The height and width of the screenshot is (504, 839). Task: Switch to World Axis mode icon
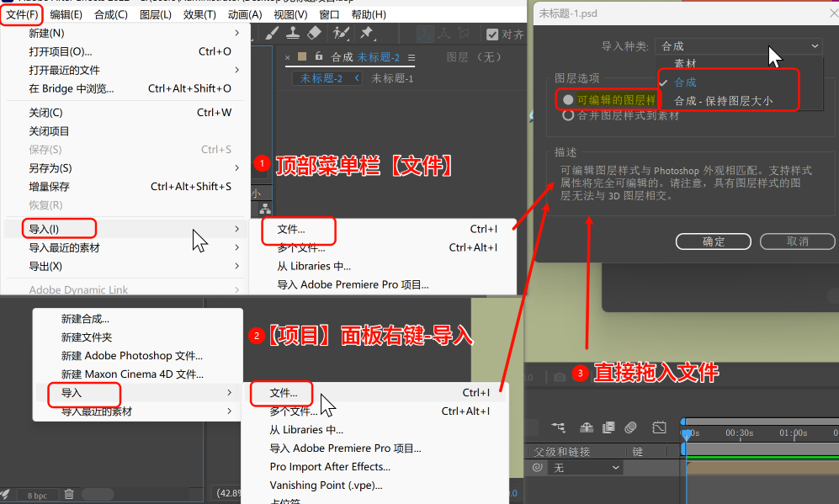point(444,34)
